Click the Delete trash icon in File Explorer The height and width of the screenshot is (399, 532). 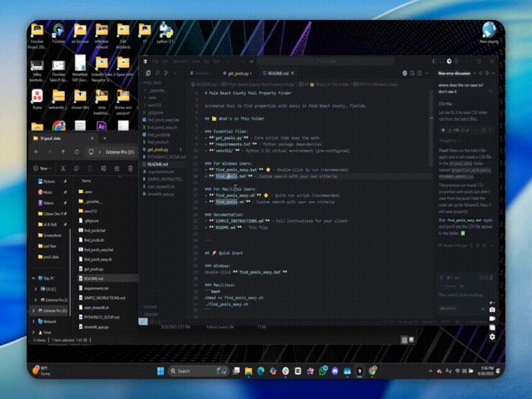point(130,168)
